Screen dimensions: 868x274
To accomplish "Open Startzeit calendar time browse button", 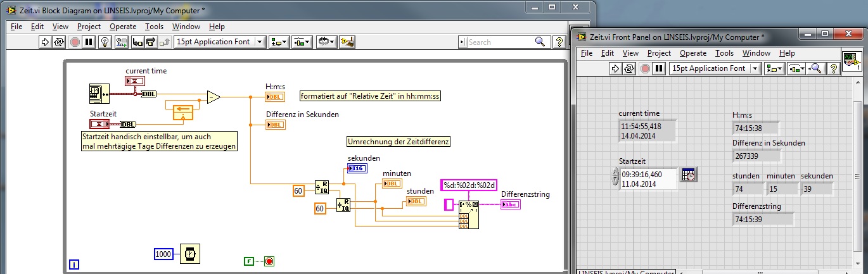I will click(x=689, y=175).
